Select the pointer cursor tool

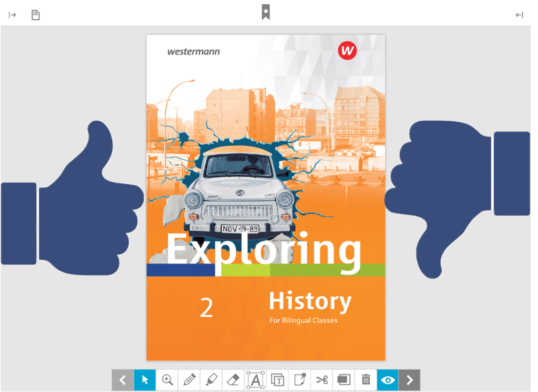click(x=145, y=380)
